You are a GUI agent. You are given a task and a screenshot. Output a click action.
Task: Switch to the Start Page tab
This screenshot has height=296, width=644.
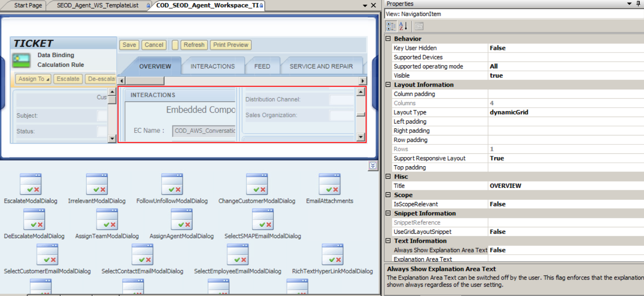[28, 5]
